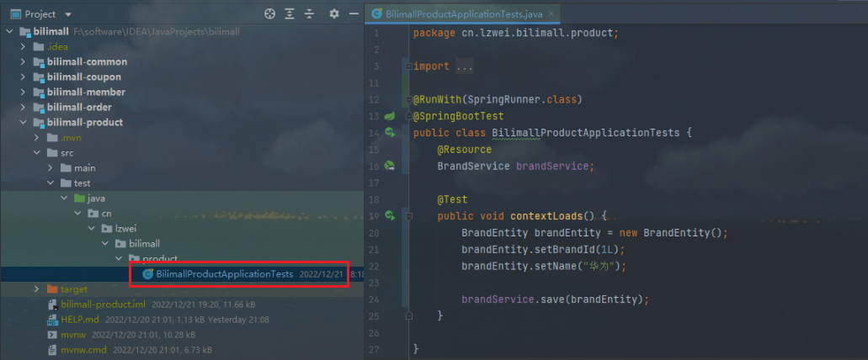Viewport: 868px width, 360px height.
Task: Click the BrandService type on line 16
Action: tap(473, 166)
